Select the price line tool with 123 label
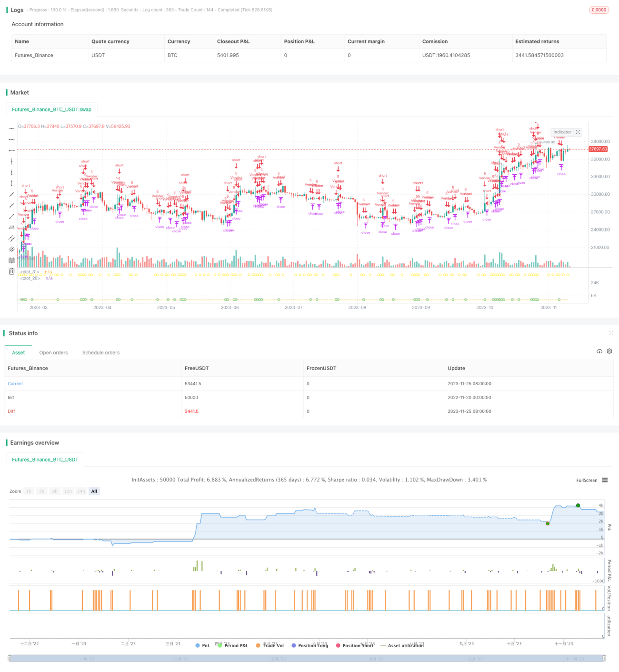This screenshot has height=672, width=619. (11, 227)
